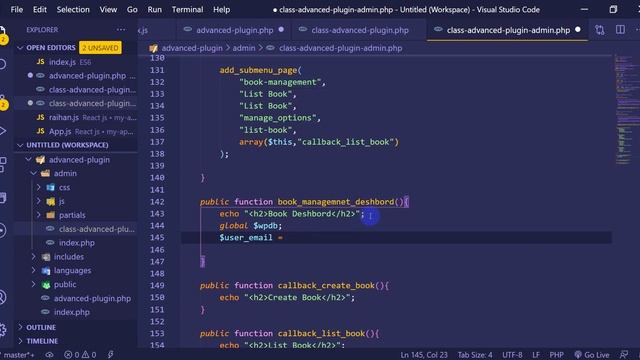Open Extensions view in activity bar
Viewport: 640px width, 360px height.
(x=2, y=164)
